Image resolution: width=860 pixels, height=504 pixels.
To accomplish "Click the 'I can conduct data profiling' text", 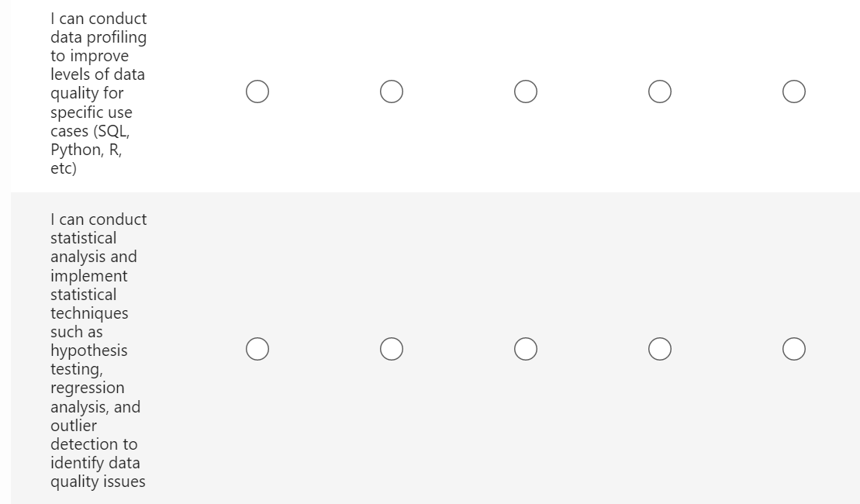I will (x=98, y=28).
